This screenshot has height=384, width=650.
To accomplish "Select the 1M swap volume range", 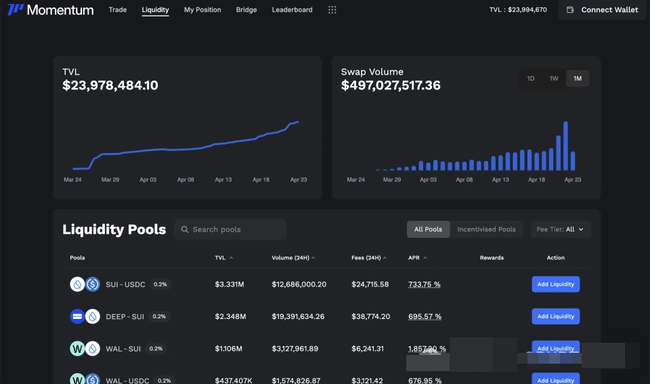I will (x=577, y=78).
